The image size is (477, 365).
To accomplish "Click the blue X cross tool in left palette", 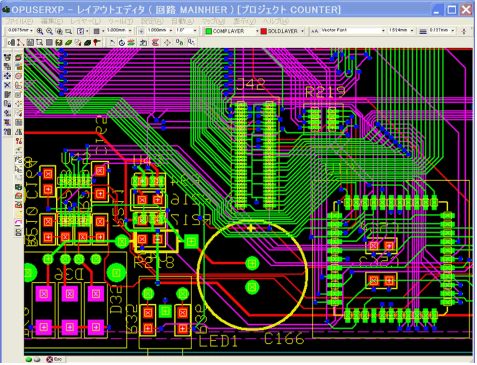I will click(7, 85).
